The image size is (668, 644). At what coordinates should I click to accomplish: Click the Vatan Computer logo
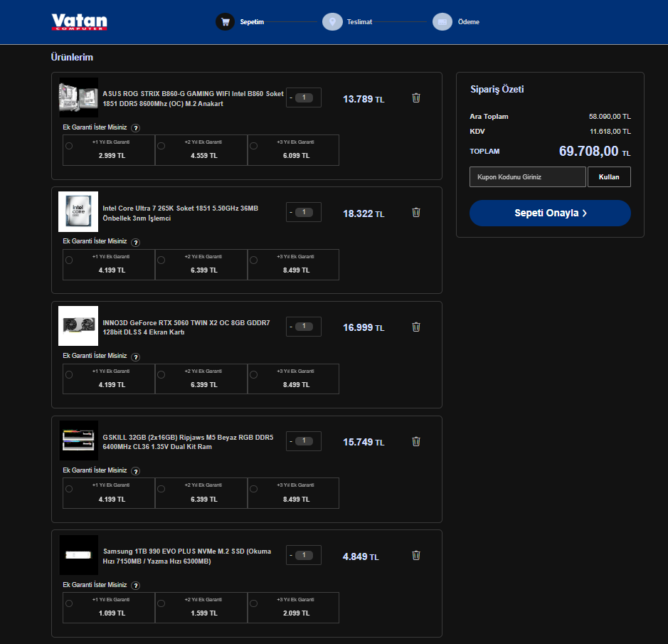pyautogui.click(x=79, y=22)
